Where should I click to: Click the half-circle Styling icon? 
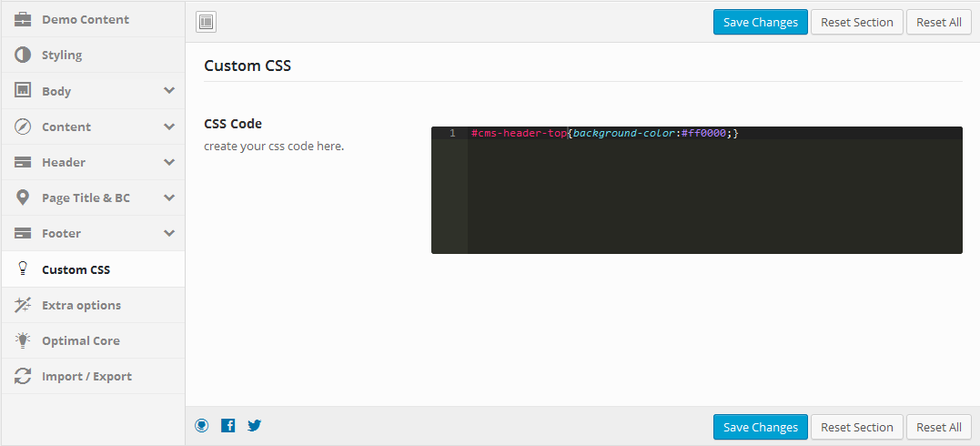coord(23,55)
